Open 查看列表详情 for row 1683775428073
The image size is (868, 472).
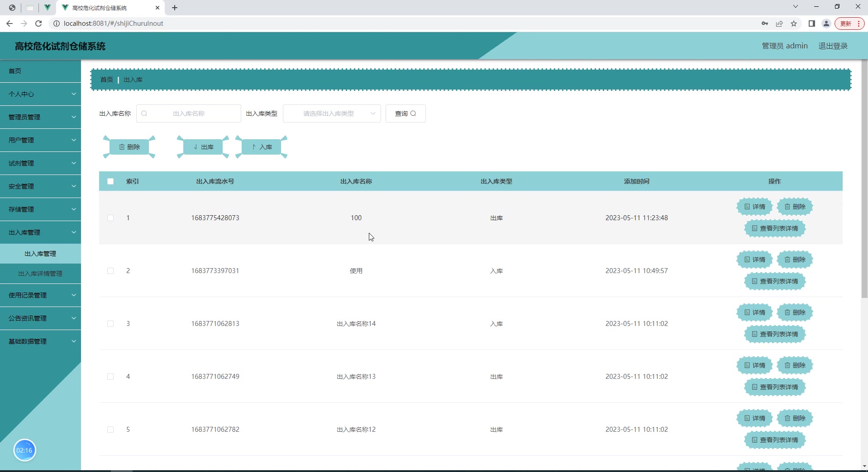[775, 228]
